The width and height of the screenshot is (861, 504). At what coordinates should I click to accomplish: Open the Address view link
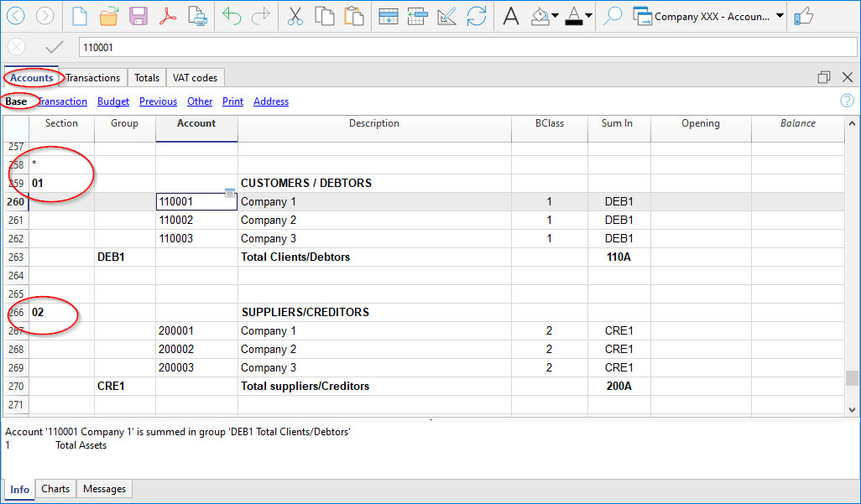(271, 101)
